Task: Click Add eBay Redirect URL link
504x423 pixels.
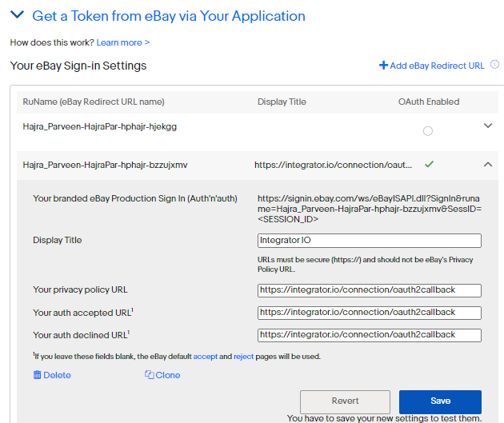Action: click(x=437, y=66)
